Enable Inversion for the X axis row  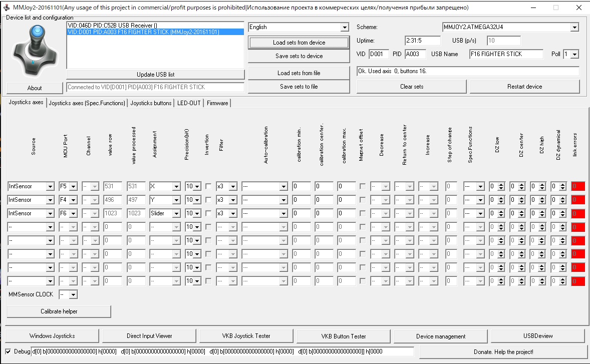click(208, 186)
